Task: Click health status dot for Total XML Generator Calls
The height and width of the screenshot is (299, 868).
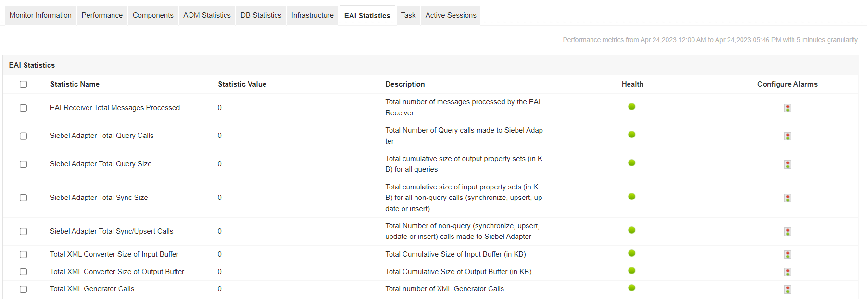Action: click(x=631, y=288)
